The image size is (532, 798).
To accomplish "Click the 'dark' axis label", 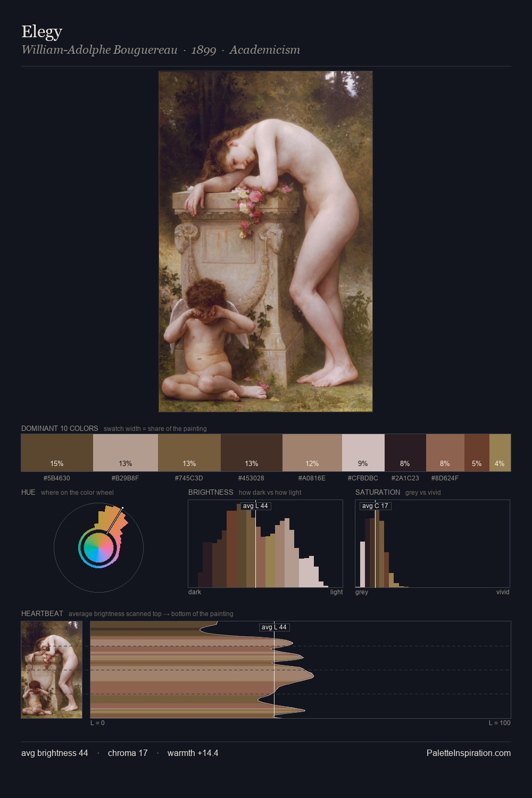I will coord(195,592).
